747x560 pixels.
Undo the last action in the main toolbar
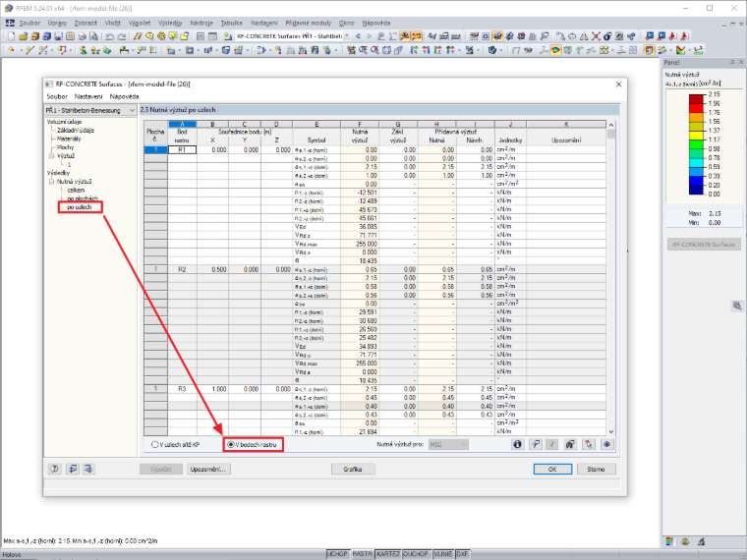point(109,36)
